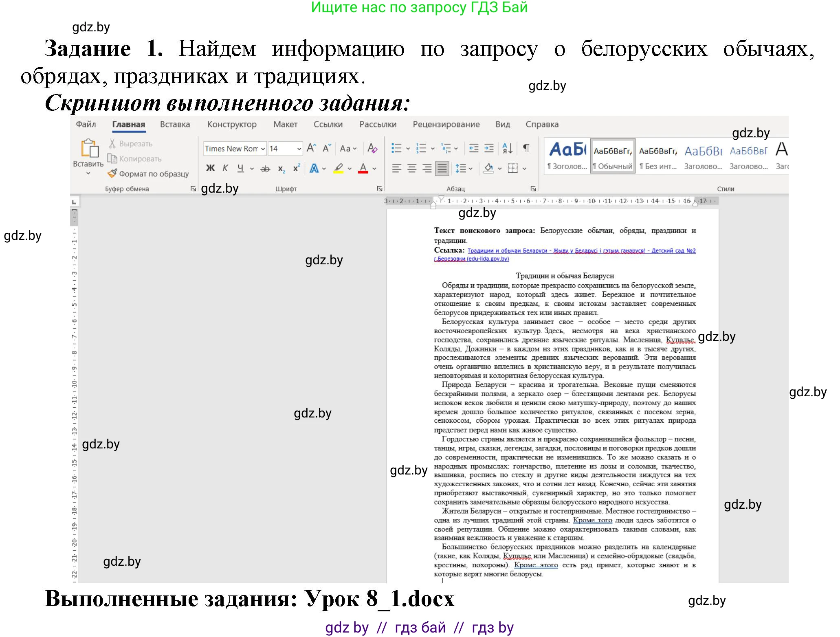Switch to the Вставка ribbon tab
Viewport: 840px width, 637px height.
175,124
